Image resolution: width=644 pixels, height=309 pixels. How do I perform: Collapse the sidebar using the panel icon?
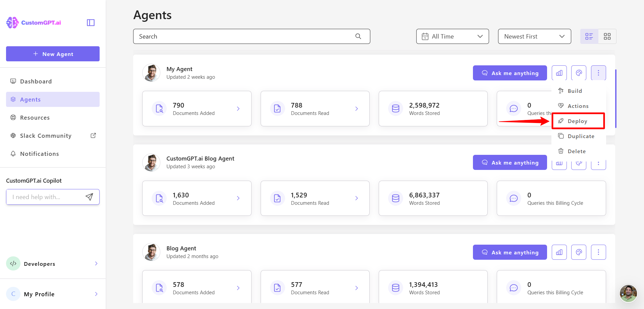pyautogui.click(x=90, y=22)
